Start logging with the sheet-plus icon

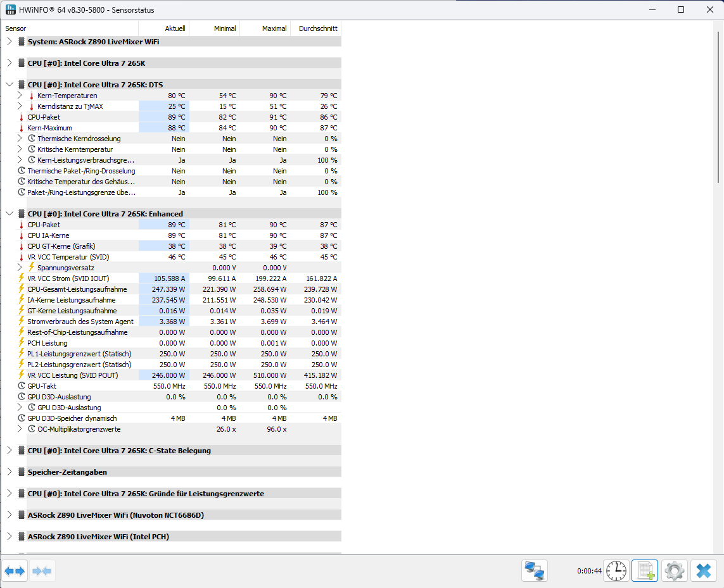[645, 571]
